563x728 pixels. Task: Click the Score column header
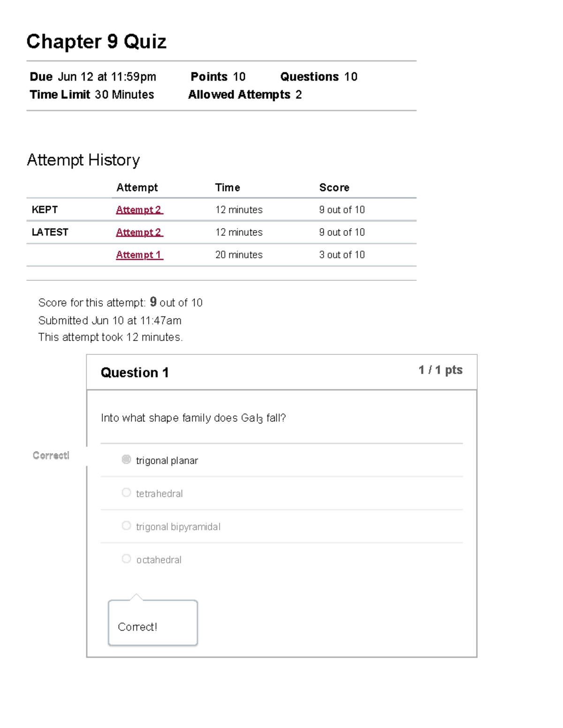(334, 187)
